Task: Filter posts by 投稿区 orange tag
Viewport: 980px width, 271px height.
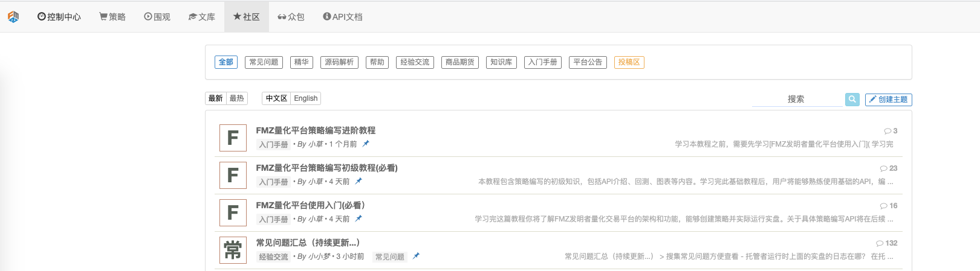Action: click(629, 62)
